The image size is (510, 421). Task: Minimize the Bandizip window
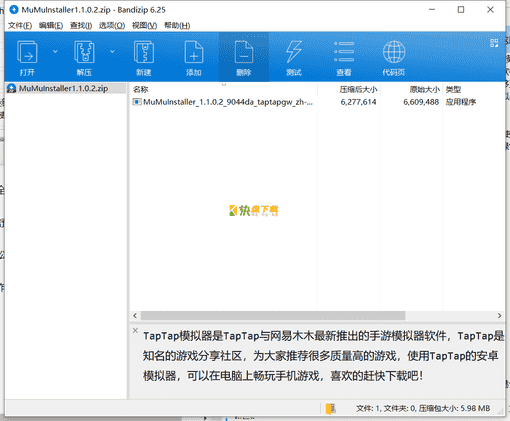click(432, 10)
